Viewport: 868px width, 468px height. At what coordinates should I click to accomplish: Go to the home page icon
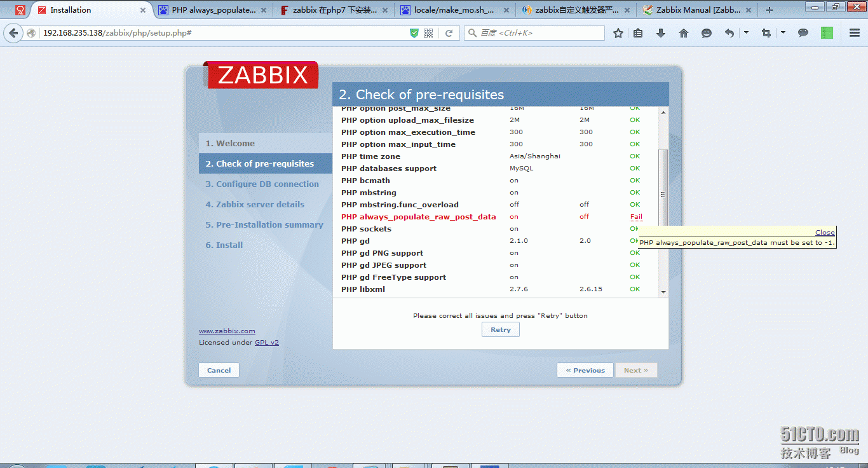pos(684,33)
